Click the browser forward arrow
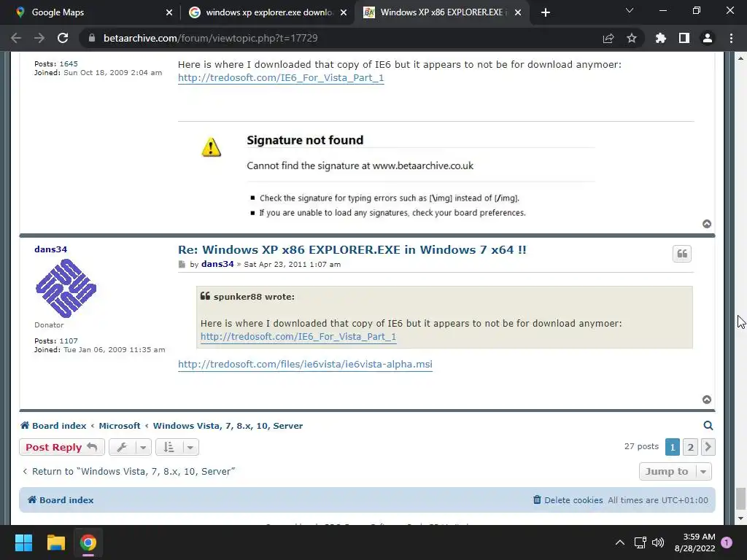This screenshot has height=560, width=747. coord(39,38)
